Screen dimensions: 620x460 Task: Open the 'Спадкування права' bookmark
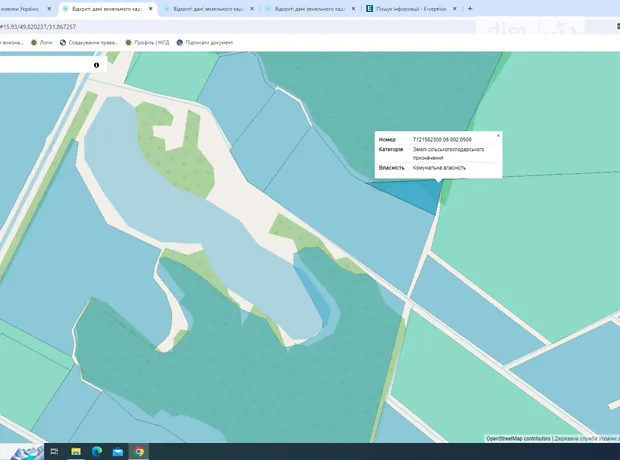[90, 42]
